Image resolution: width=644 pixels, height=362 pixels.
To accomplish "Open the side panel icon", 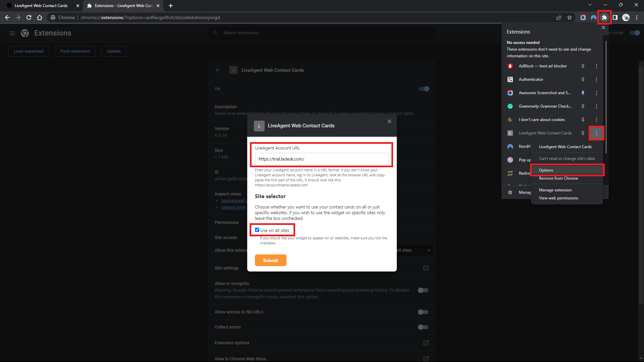I will tap(615, 17).
